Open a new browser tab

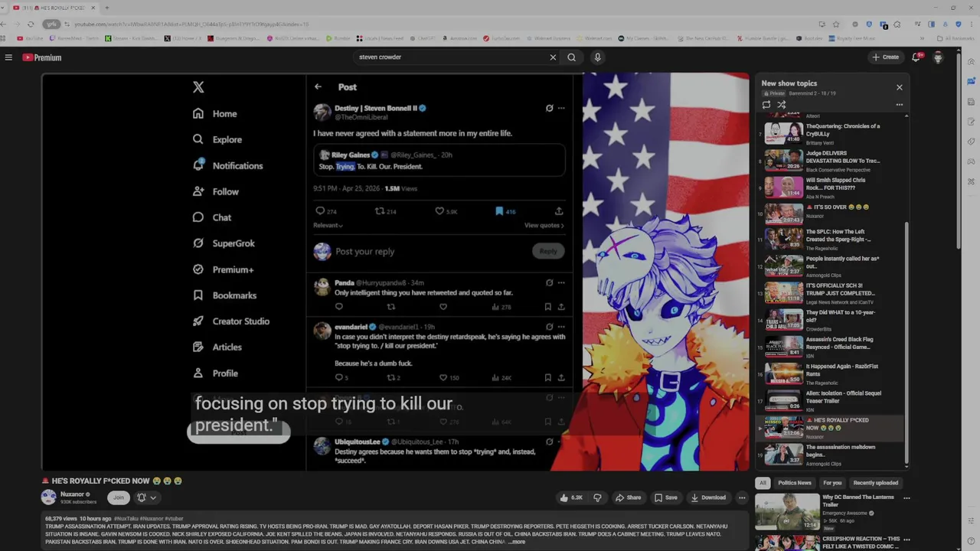pyautogui.click(x=106, y=8)
